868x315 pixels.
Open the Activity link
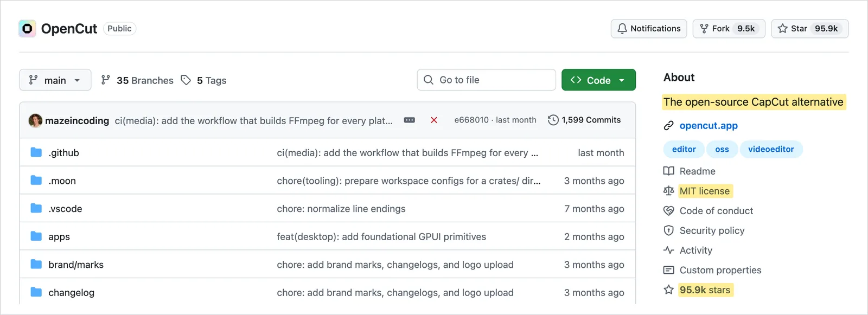pos(696,250)
